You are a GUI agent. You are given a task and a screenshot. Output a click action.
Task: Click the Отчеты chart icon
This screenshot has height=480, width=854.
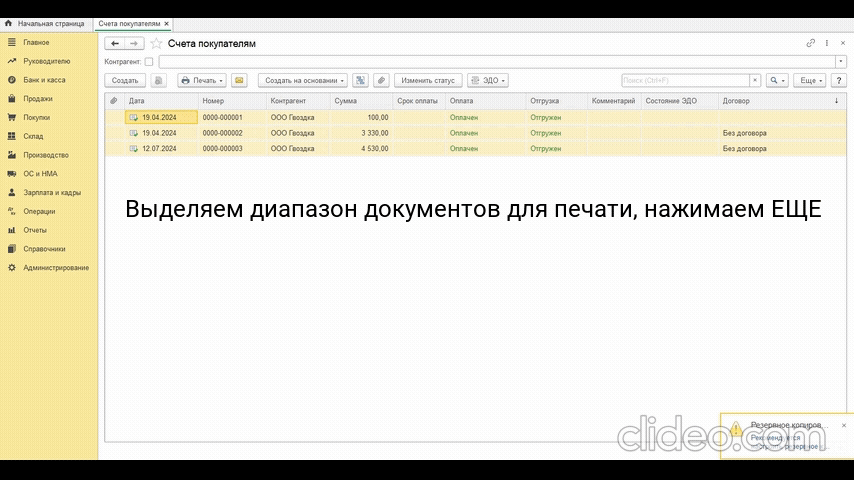point(11,230)
